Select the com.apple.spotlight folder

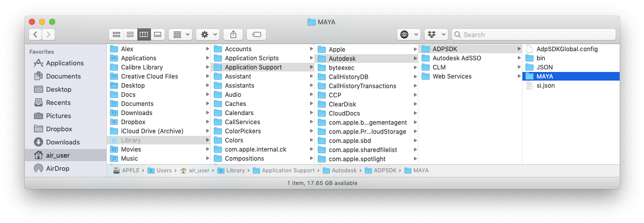[x=366, y=159]
